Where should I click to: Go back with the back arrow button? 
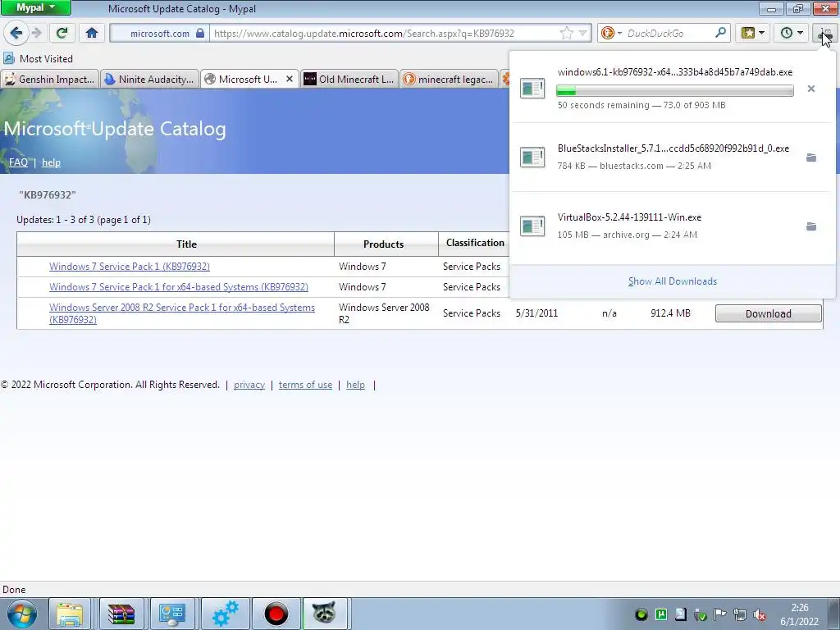(x=16, y=33)
